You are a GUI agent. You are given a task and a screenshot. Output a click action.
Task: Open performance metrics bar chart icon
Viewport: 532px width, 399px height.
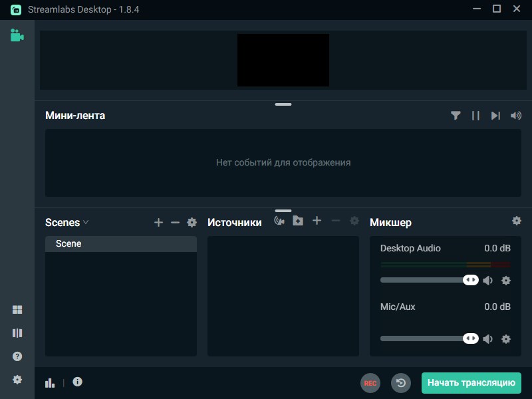click(50, 382)
